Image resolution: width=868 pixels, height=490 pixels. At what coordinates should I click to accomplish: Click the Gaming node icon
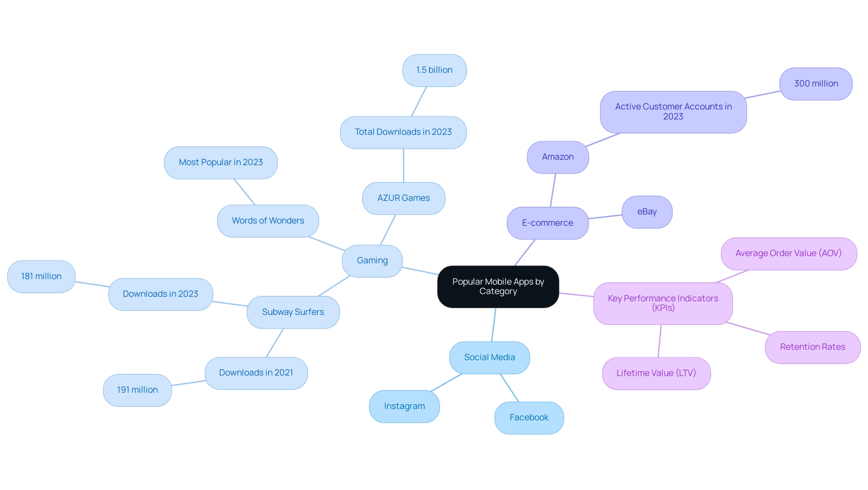point(372,259)
